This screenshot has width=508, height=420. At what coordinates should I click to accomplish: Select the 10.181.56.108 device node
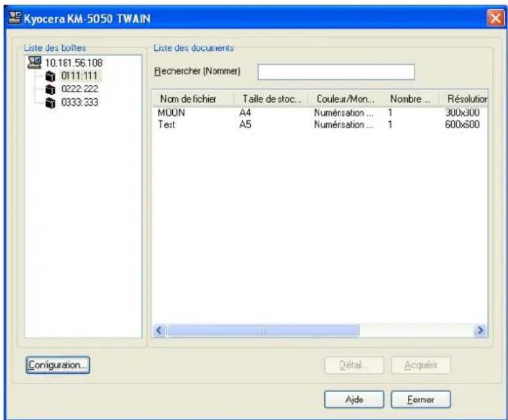click(x=73, y=63)
